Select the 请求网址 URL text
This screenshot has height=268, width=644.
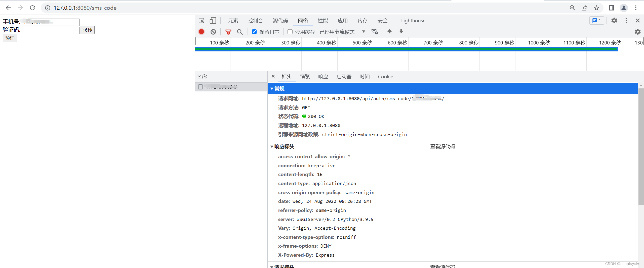[373, 98]
